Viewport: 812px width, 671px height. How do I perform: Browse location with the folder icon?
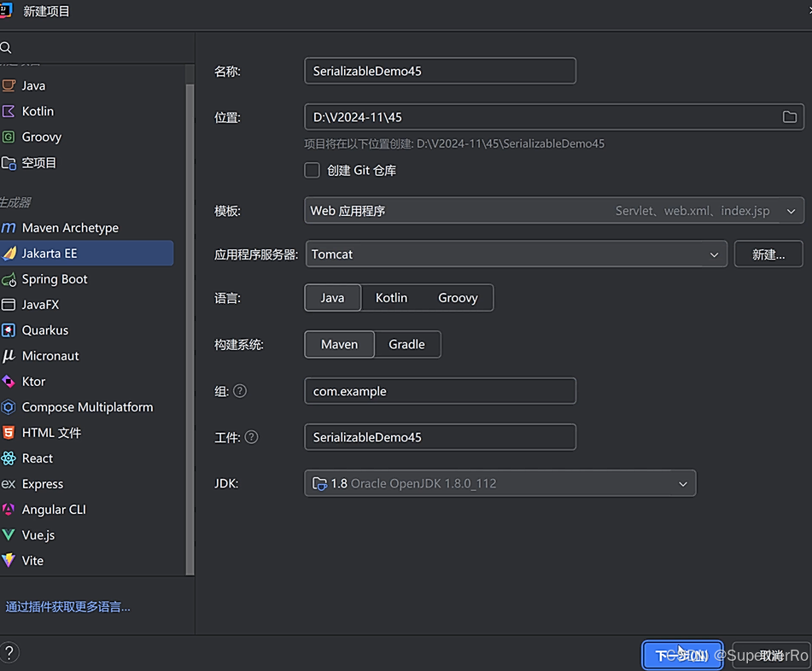(x=789, y=117)
